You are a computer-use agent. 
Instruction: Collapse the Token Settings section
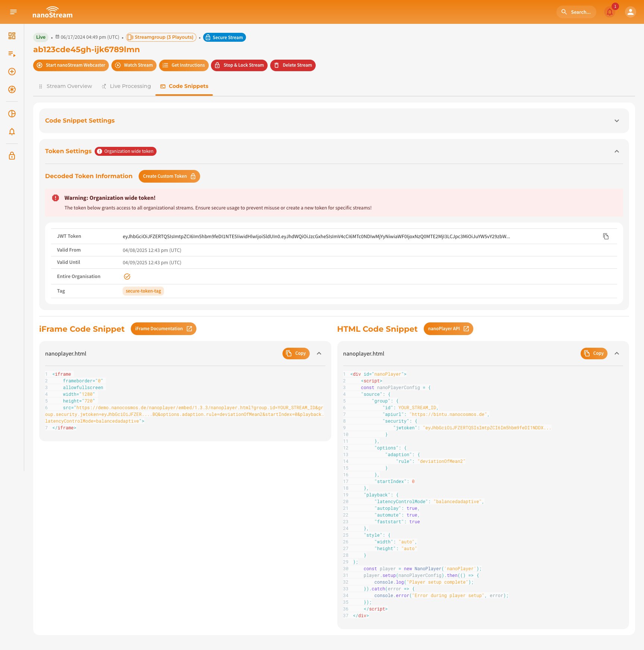[x=617, y=151]
